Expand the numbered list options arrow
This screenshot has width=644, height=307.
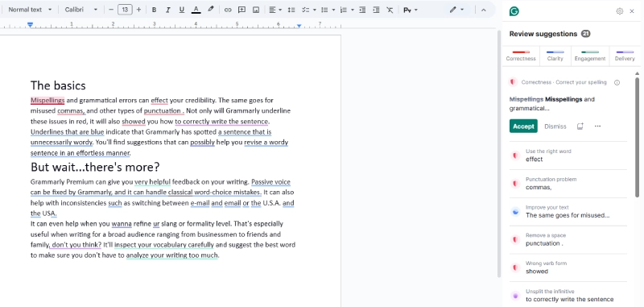353,10
